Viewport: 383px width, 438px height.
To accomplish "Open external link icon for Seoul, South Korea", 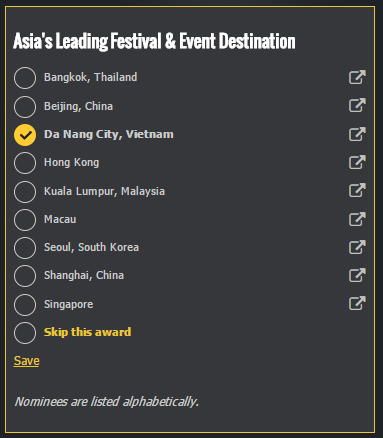I will [x=357, y=247].
